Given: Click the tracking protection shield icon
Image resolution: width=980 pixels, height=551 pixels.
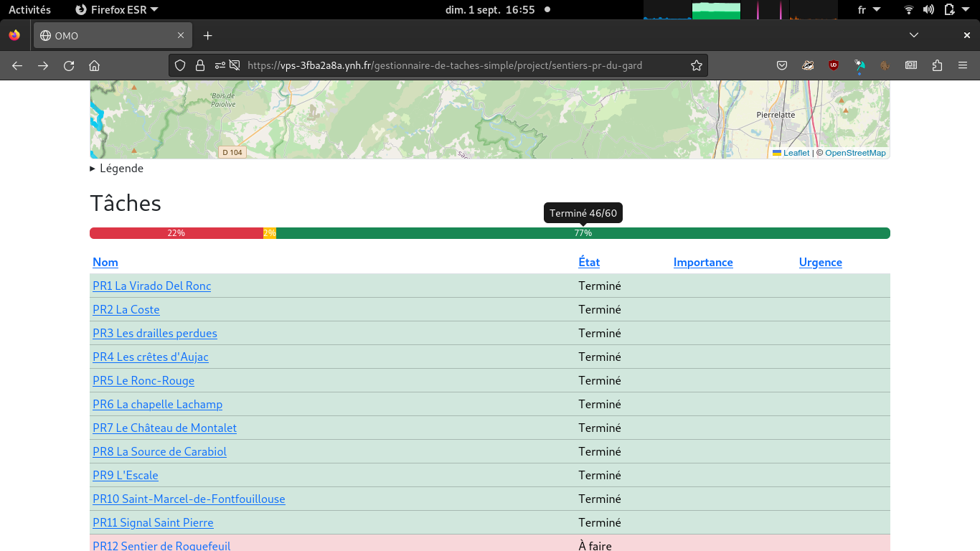Looking at the screenshot, I should pos(180,65).
